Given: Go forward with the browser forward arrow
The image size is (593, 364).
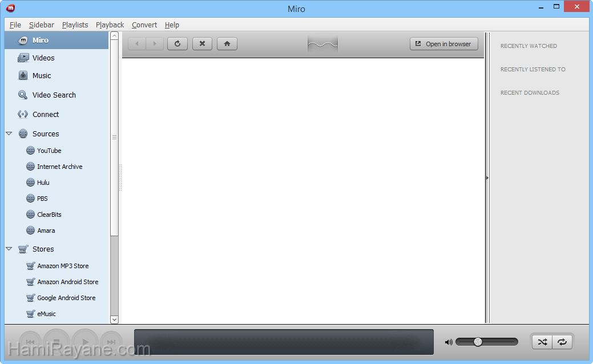Looking at the screenshot, I should pos(155,44).
